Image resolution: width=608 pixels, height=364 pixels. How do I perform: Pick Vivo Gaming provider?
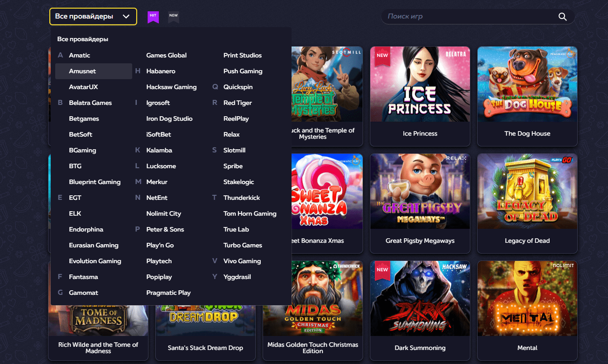[242, 261]
